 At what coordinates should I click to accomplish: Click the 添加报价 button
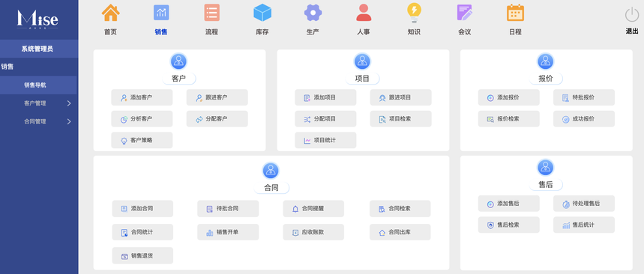click(x=509, y=97)
